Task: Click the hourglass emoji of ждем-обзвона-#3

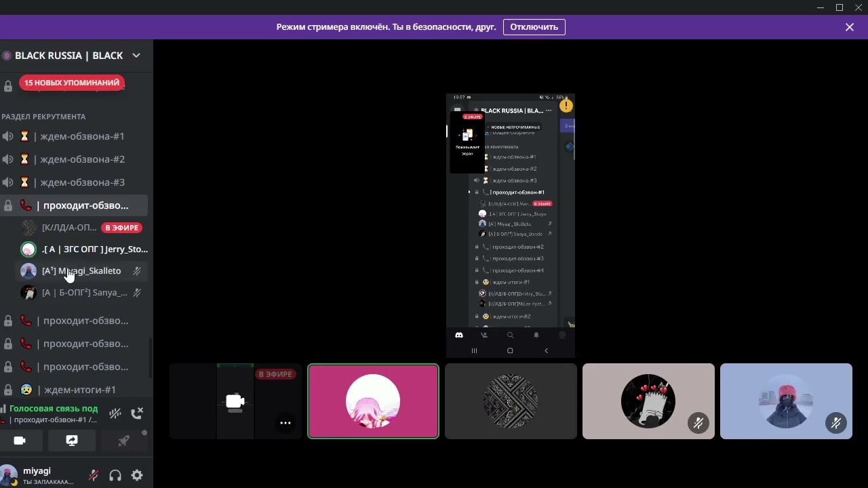Action: [24, 182]
